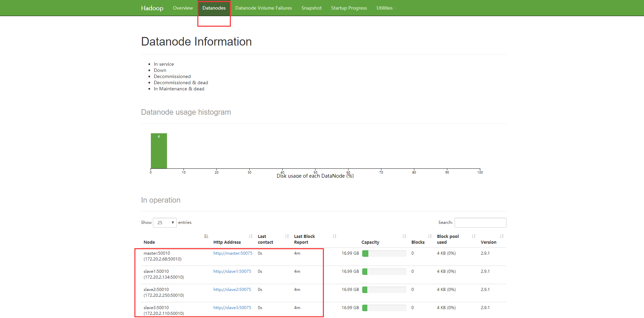Go to the Snapshot tab
644x318 pixels.
click(x=312, y=8)
